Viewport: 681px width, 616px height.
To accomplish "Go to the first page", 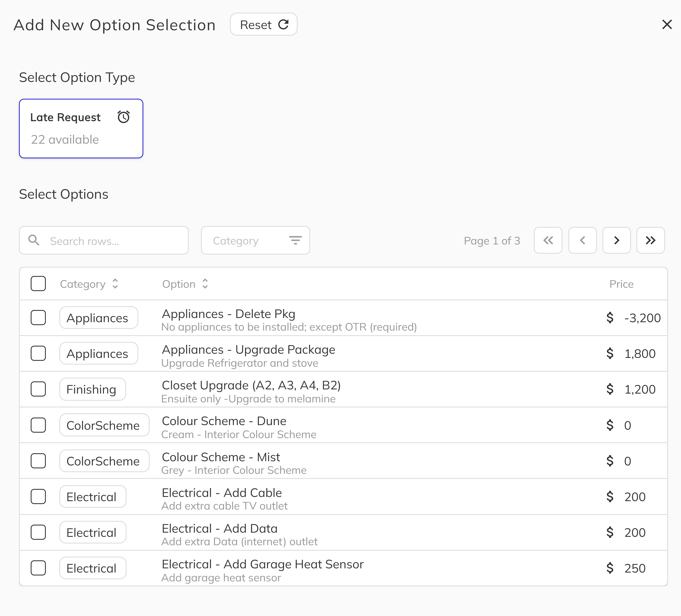I will [x=548, y=240].
